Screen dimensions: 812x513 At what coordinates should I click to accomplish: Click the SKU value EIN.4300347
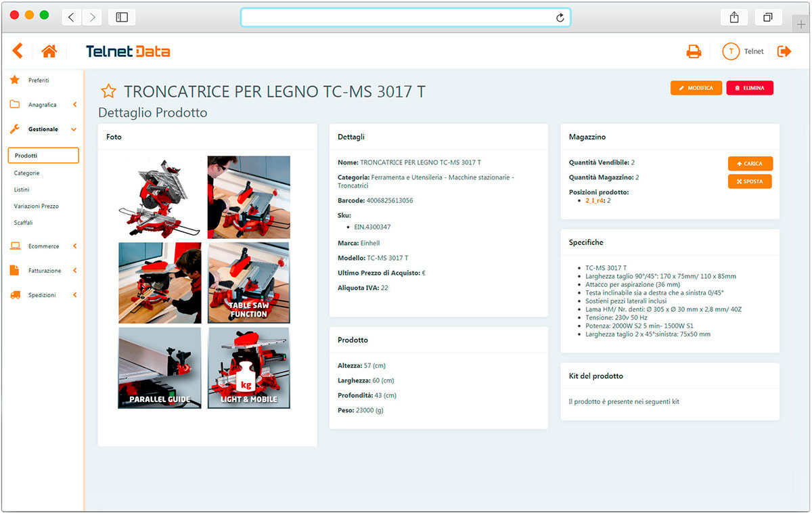point(372,227)
